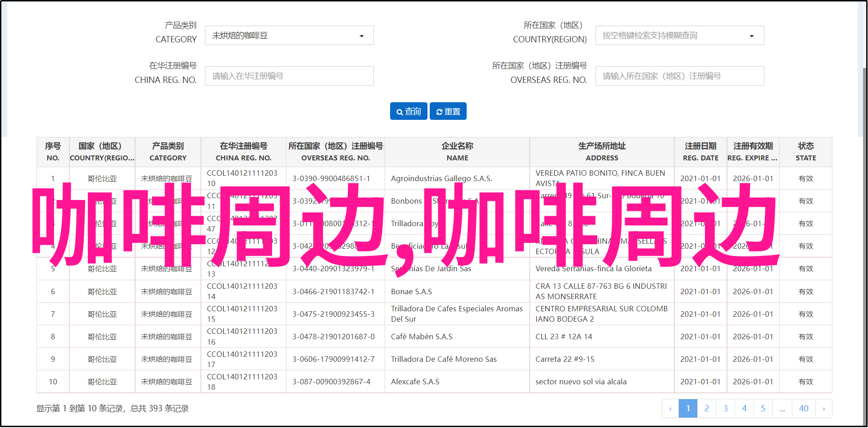The image size is (868, 428).
Task: Select Vereda Serranias-finca la Glorieta address
Action: point(593,269)
